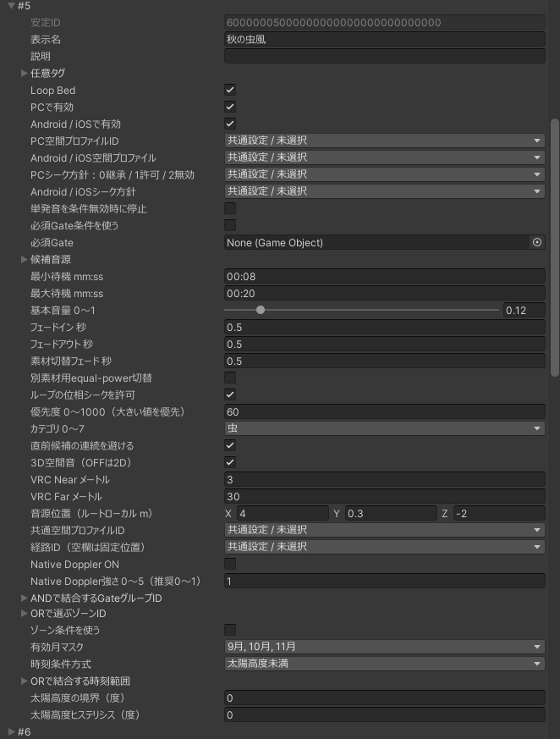This screenshot has width=560, height=739.
Task: Open PC空間プロファイルID dropdown
Action: point(384,141)
